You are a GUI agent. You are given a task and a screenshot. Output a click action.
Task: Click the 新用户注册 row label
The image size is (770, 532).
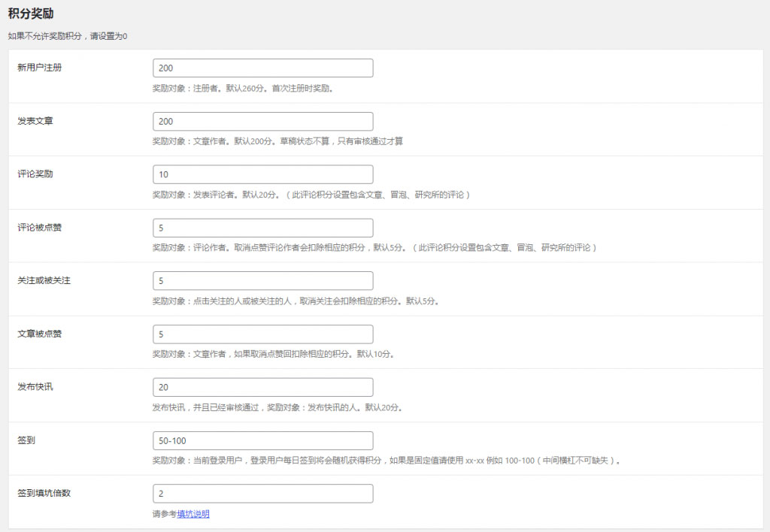coord(39,68)
